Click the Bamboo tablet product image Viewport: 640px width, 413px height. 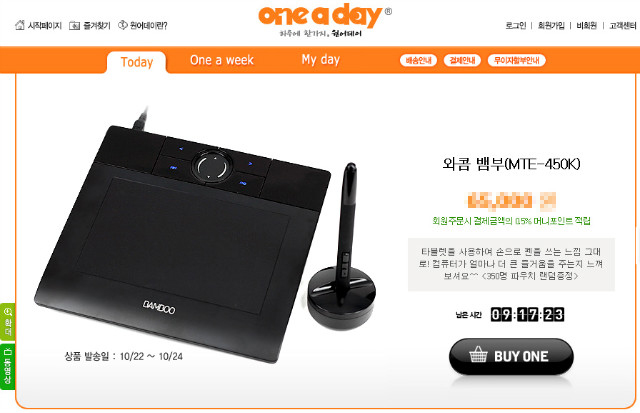204,237
